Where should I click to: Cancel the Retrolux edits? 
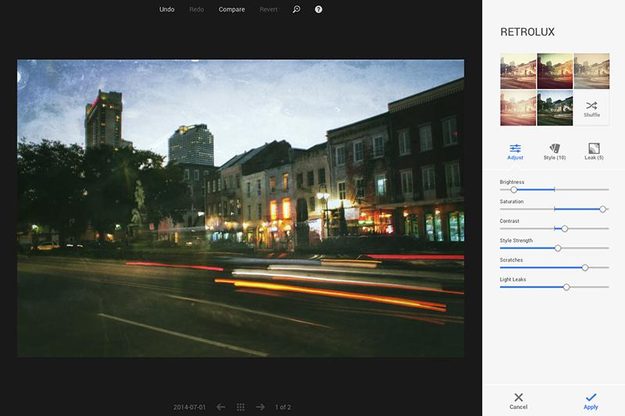518,401
